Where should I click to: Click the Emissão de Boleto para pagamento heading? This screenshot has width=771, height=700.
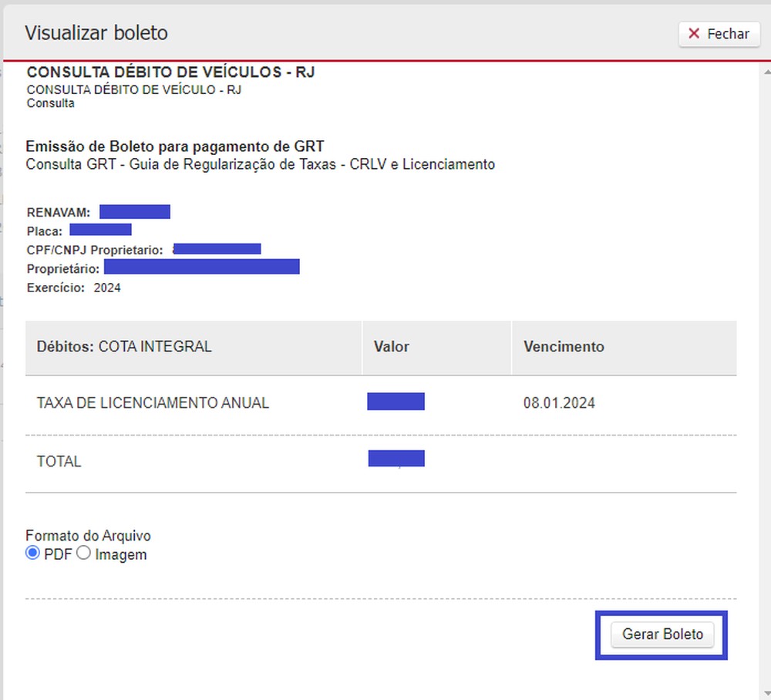tap(175, 146)
